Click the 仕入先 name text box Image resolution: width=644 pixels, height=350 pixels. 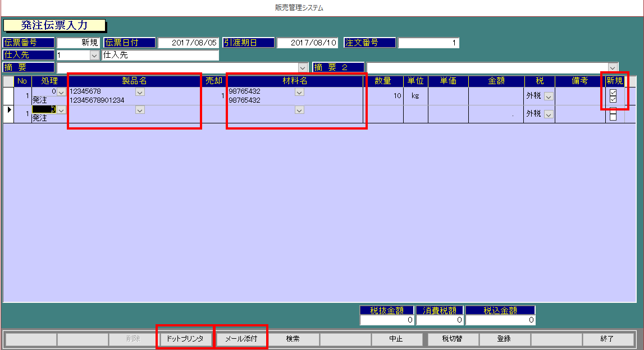point(160,55)
